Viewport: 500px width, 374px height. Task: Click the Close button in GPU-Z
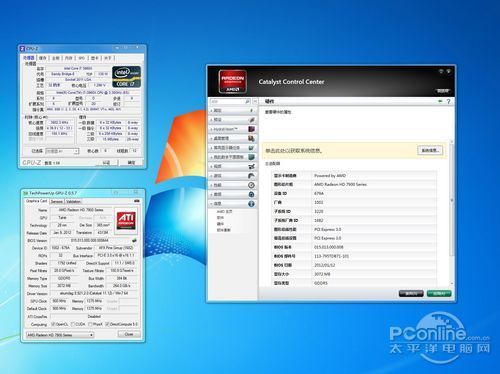pos(129,334)
